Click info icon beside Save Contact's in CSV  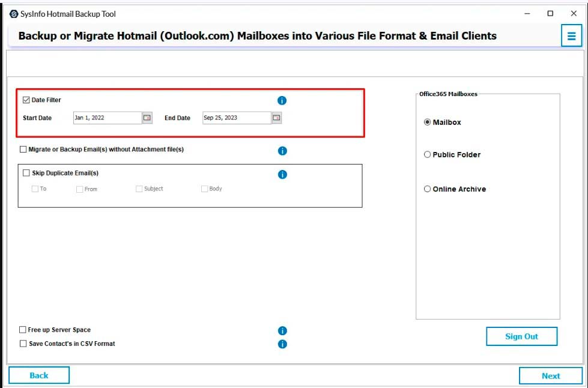click(x=282, y=344)
